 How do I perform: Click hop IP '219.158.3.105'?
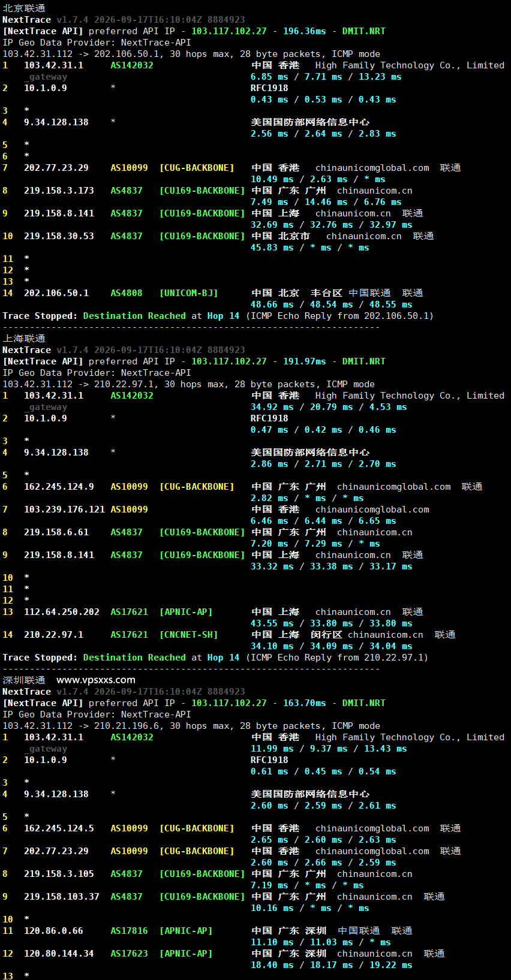pyautogui.click(x=59, y=874)
